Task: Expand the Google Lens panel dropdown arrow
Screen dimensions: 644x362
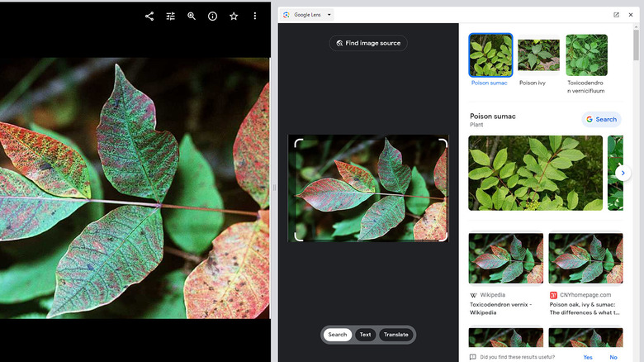Action: [329, 15]
